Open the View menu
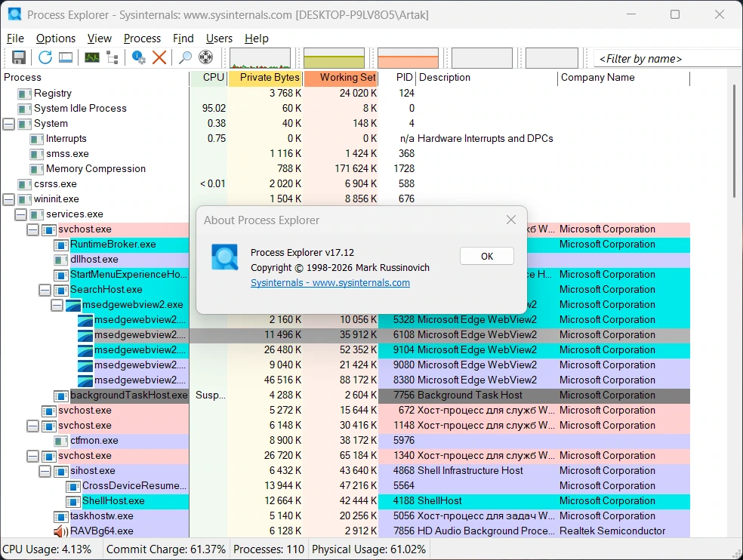Image resolution: width=743 pixels, height=560 pixels. pos(100,38)
